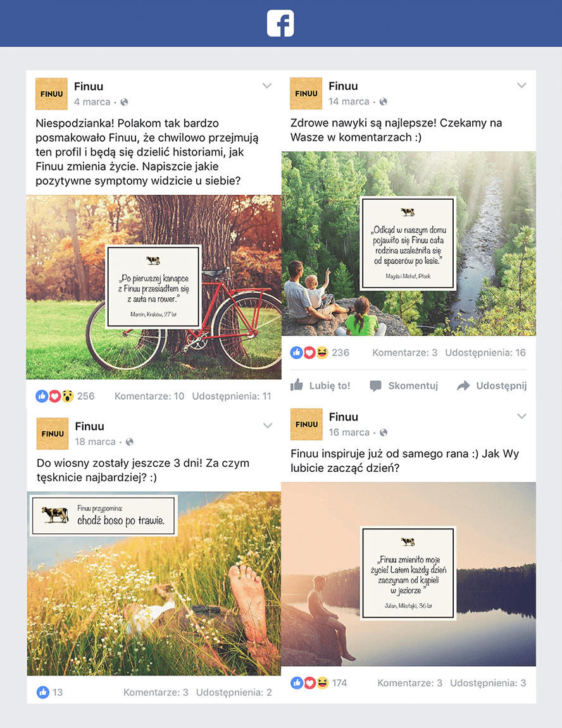Expand options chevron on 18 marca post
This screenshot has width=562, height=728.
click(268, 426)
